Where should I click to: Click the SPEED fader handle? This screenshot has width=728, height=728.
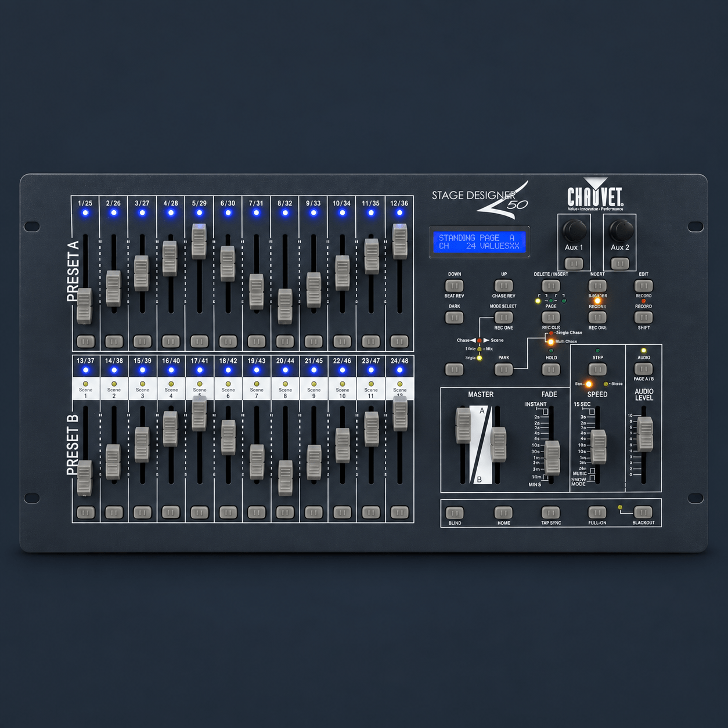(x=598, y=447)
